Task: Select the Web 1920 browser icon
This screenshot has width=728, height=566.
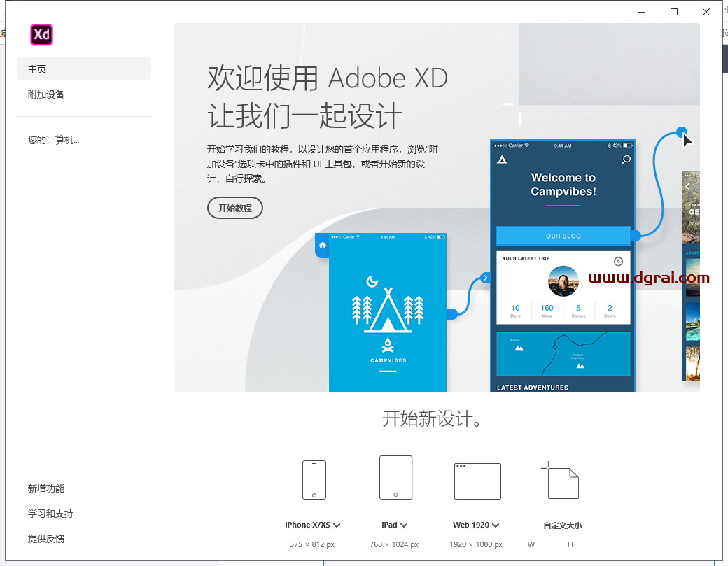Action: [x=477, y=481]
